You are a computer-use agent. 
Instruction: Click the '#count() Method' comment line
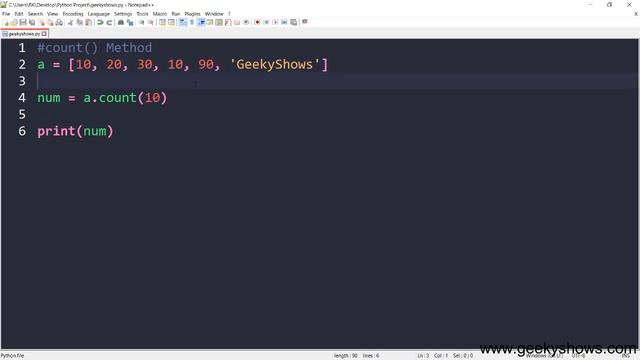coord(94,48)
